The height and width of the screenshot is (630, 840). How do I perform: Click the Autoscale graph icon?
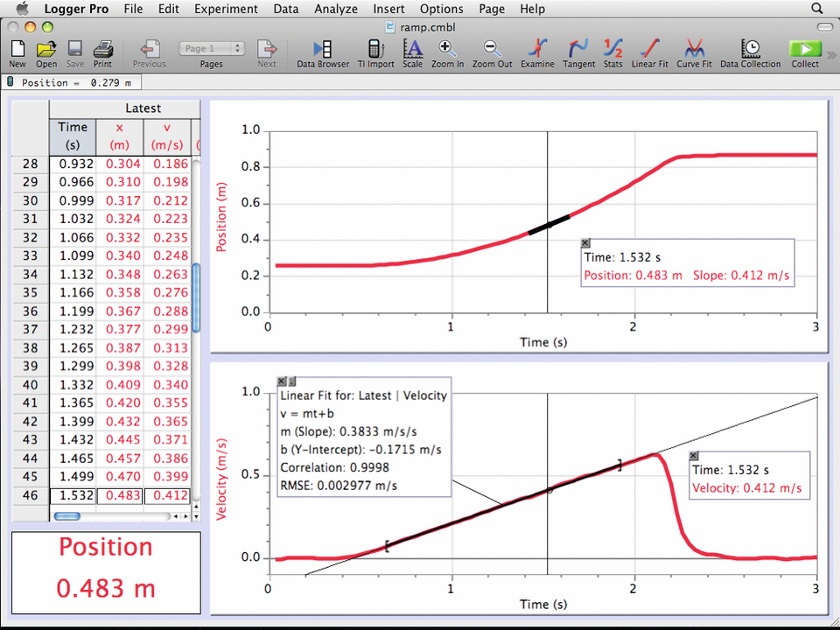pyautogui.click(x=412, y=49)
